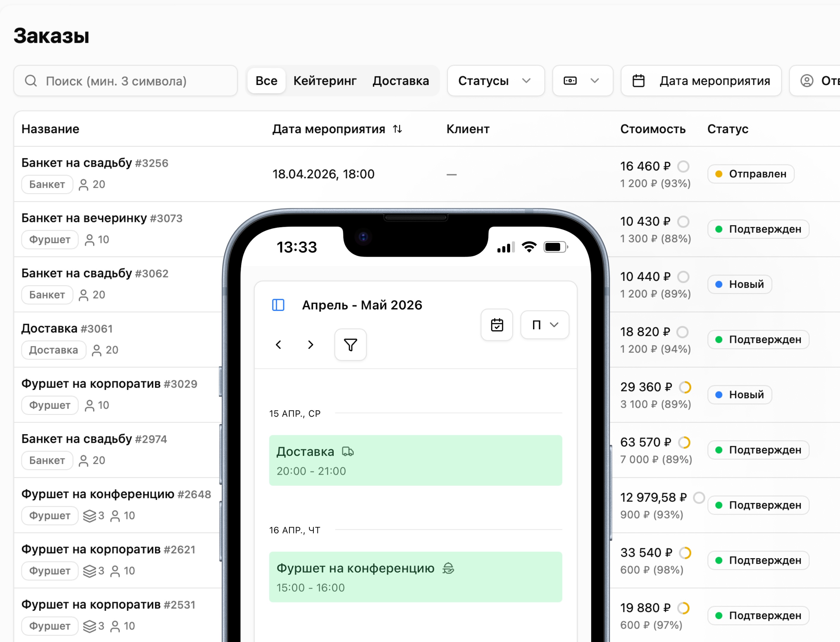Click the guests person icon on order #3061

pyautogui.click(x=97, y=350)
